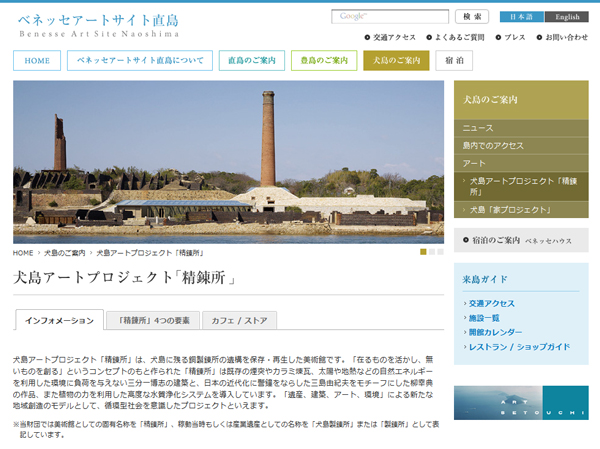Click the arrow beside 開館カレンダー
The height and width of the screenshot is (449, 600).
pyautogui.click(x=465, y=332)
